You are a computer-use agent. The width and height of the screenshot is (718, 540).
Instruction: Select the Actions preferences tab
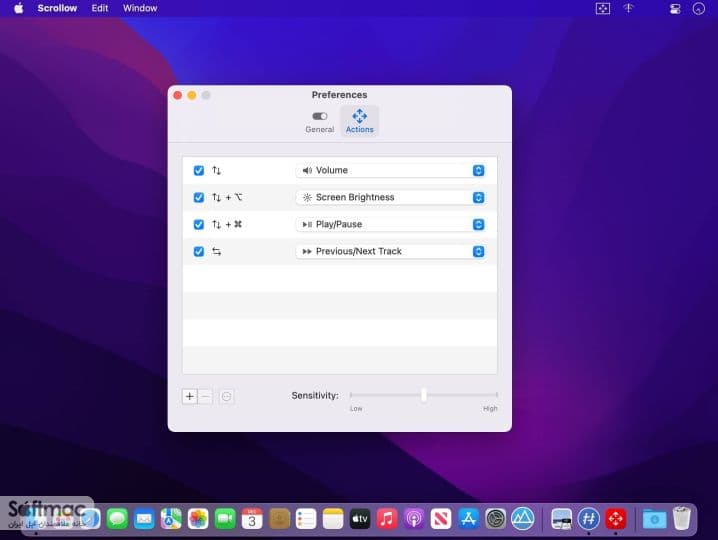coord(359,121)
